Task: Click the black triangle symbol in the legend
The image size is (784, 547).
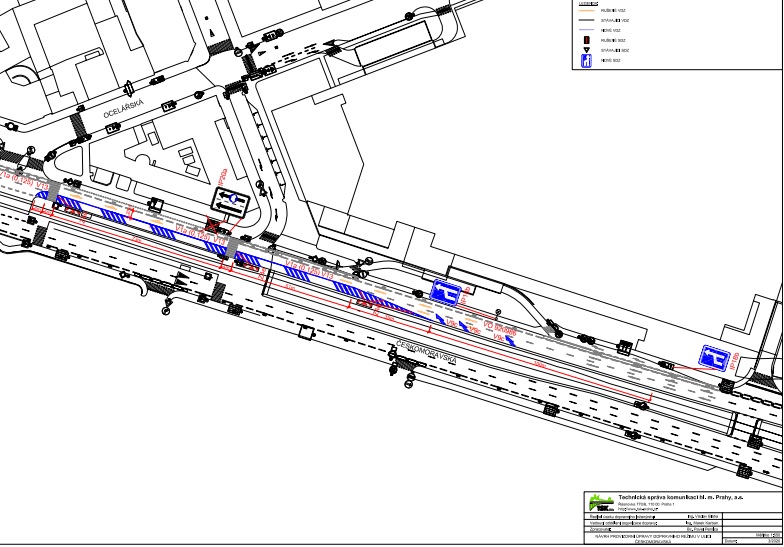Action: coord(587,48)
